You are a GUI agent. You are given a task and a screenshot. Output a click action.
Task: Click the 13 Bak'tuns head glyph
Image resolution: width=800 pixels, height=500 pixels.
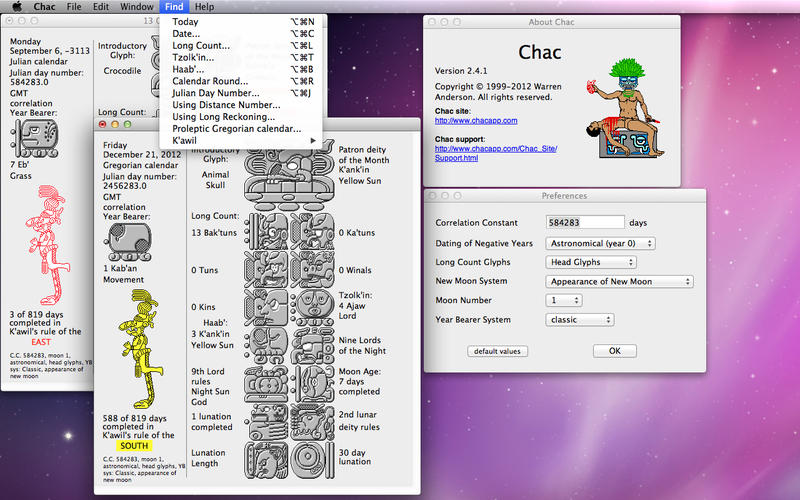[x=267, y=232]
